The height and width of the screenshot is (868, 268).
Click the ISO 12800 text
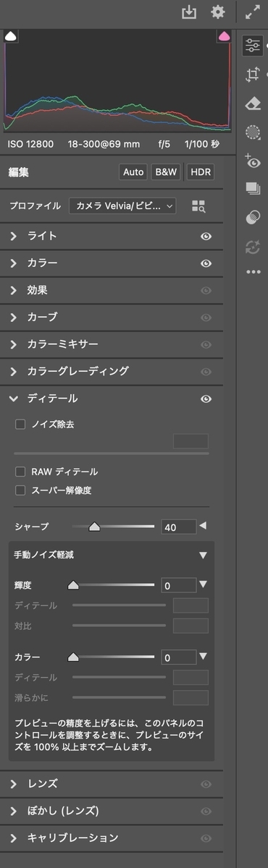(31, 144)
